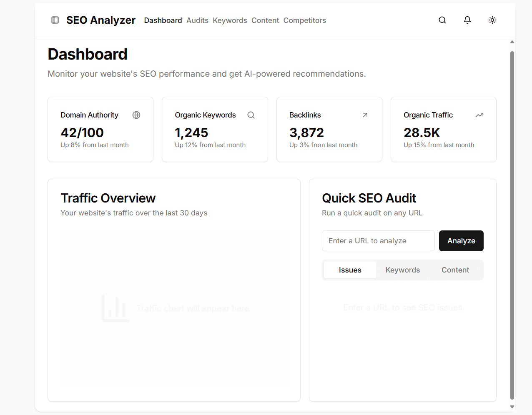Open the Keywords navigation link
This screenshot has width=532, height=415.
pos(230,20)
